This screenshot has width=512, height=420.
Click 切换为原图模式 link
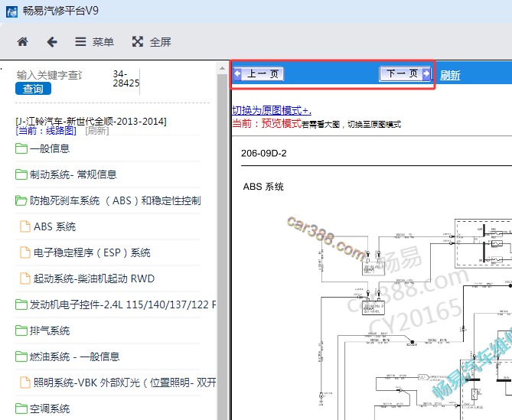coord(272,110)
